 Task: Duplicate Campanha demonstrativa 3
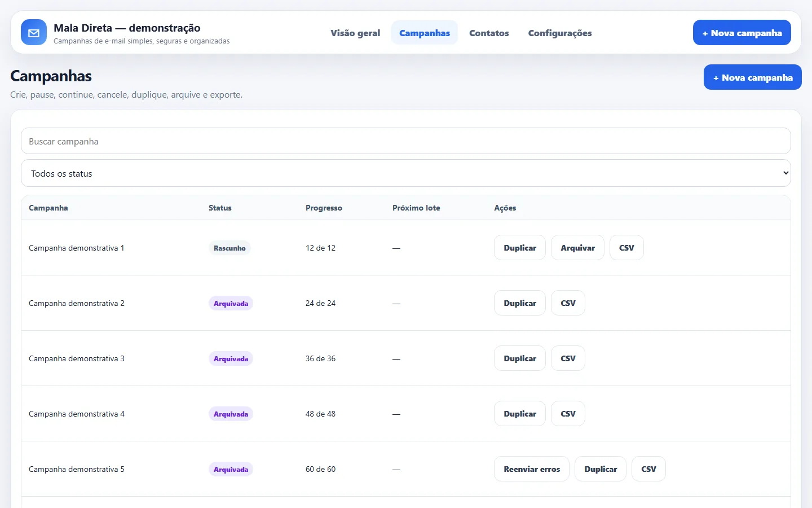(x=520, y=358)
